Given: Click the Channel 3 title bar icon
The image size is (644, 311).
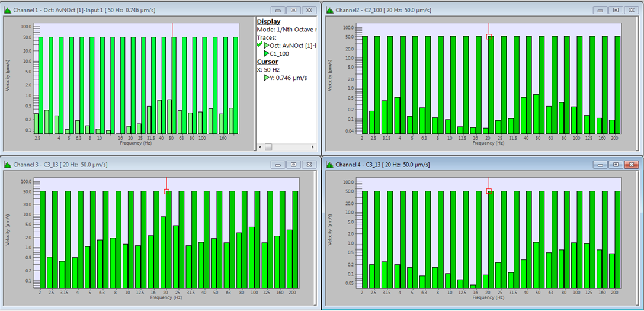Looking at the screenshot, I should coord(7,164).
